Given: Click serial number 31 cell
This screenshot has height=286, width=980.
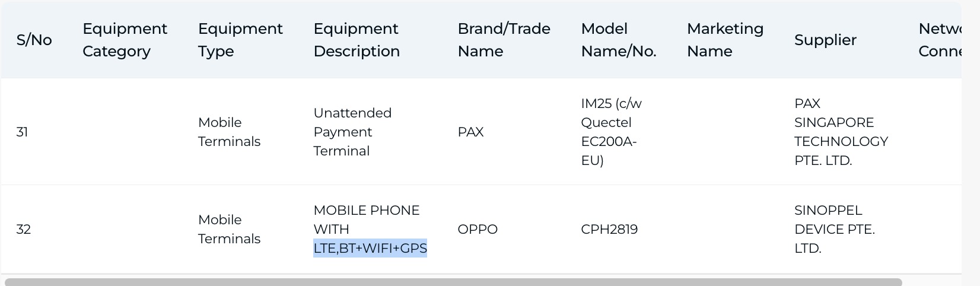Looking at the screenshot, I should pyautogui.click(x=22, y=132).
